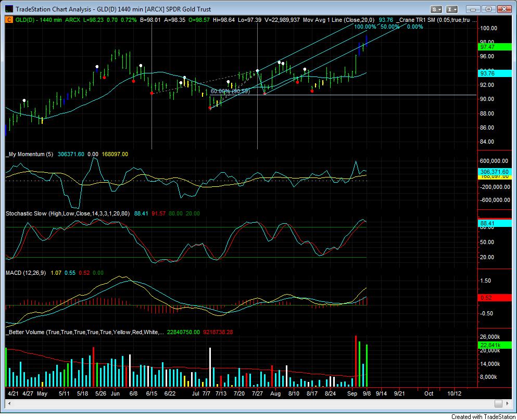Click the cyan 93.76 moving average tag
Image resolution: width=517 pixels, height=420 pixels.
click(494, 73)
